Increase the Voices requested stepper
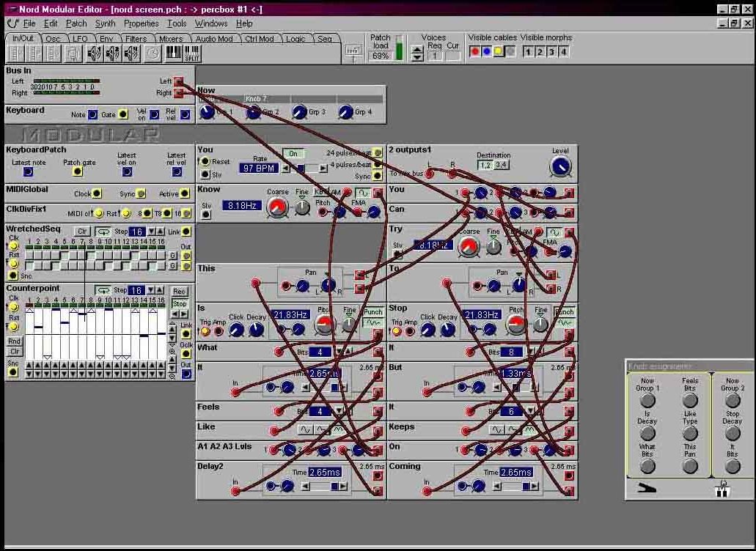The width and height of the screenshot is (756, 551). coord(416,49)
